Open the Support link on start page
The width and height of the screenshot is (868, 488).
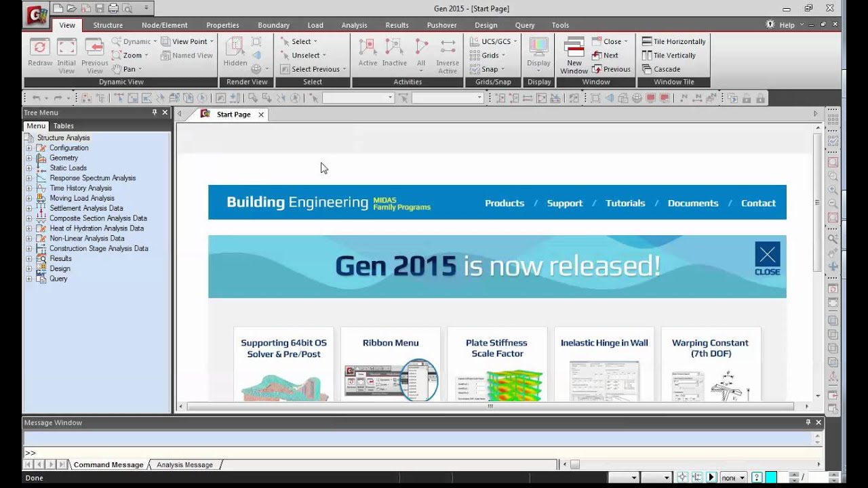tap(565, 203)
